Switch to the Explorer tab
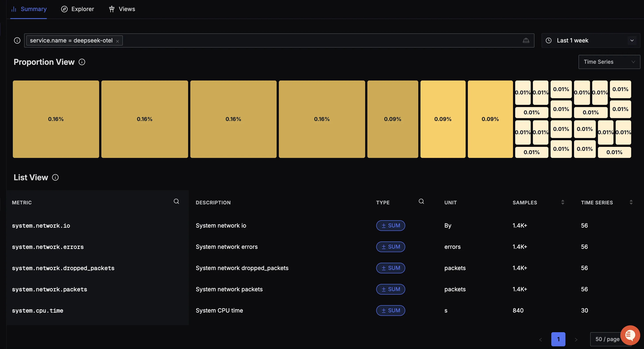644x349 pixels. coord(77,9)
